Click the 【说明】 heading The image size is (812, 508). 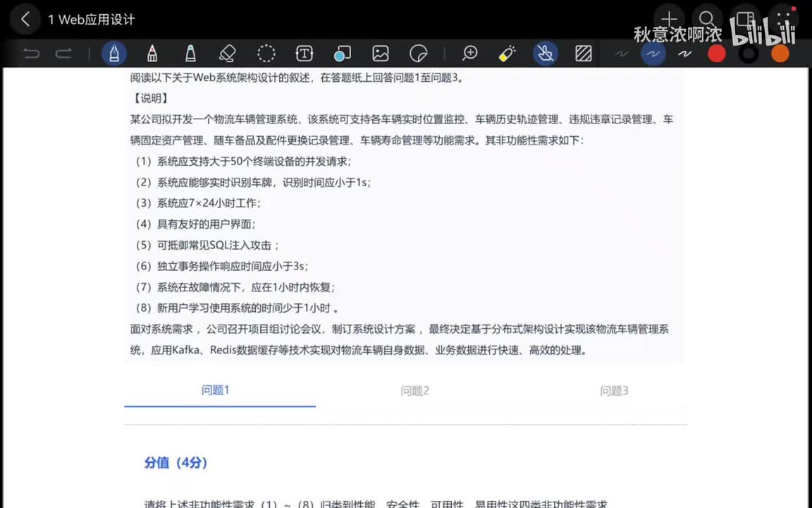150,99
